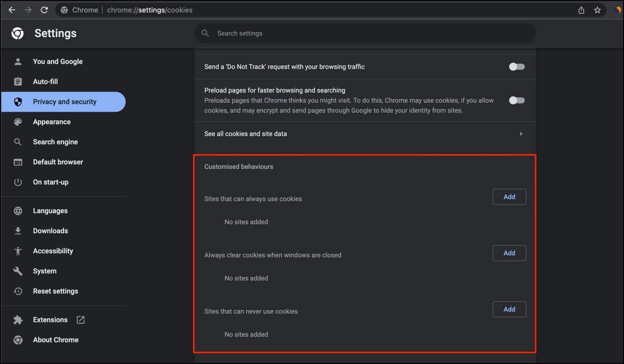Click 'Sites that can never use cookies' label

click(x=251, y=311)
